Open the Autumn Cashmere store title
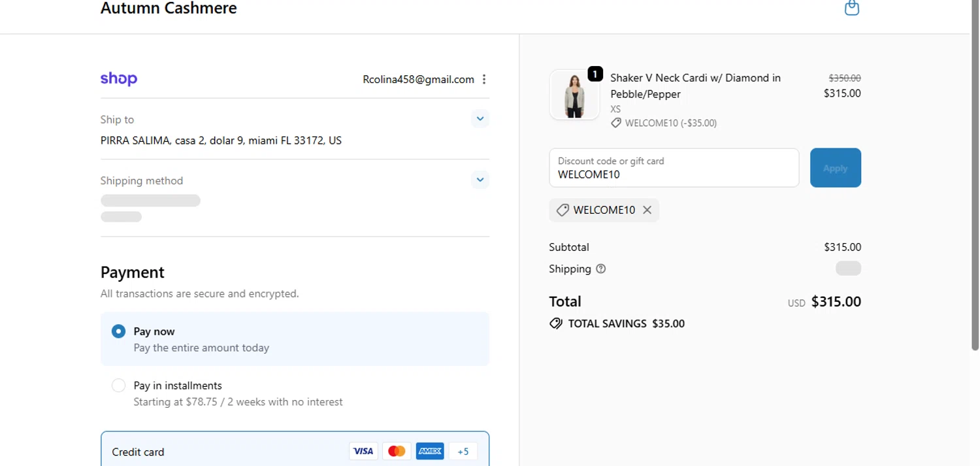 pos(169,8)
